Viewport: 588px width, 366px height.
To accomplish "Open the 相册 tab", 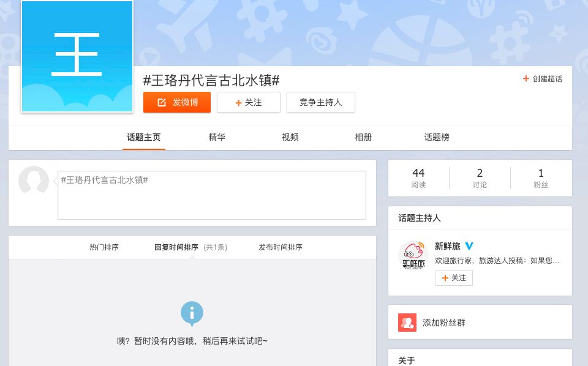I will (363, 137).
